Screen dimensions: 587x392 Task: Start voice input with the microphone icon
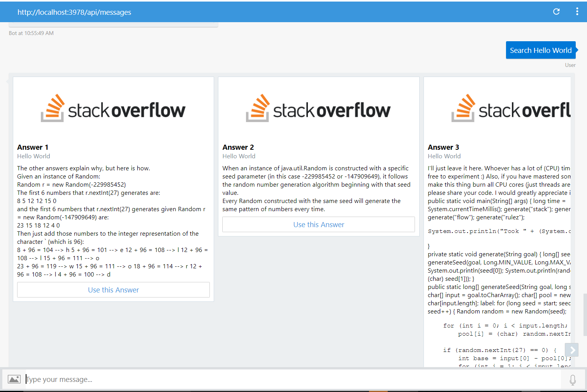pos(573,379)
